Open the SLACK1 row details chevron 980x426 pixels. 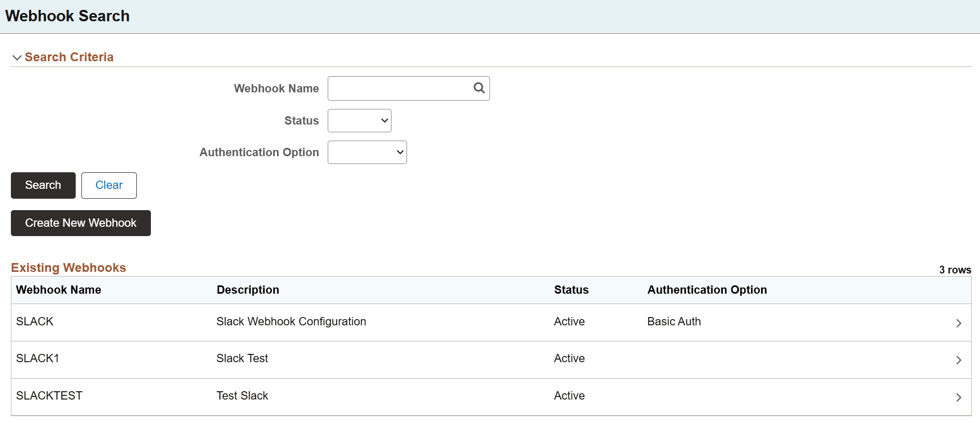(958, 360)
